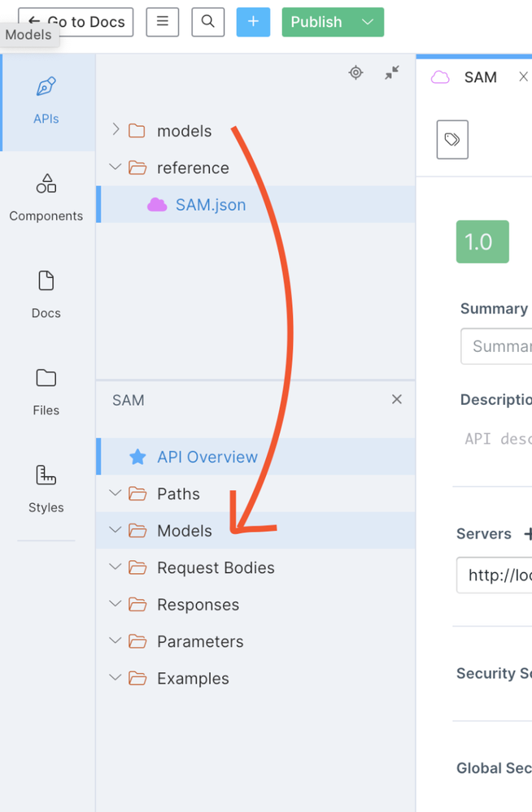This screenshot has height=812, width=532.
Task: Click the green Publish button
Action: tap(316, 22)
